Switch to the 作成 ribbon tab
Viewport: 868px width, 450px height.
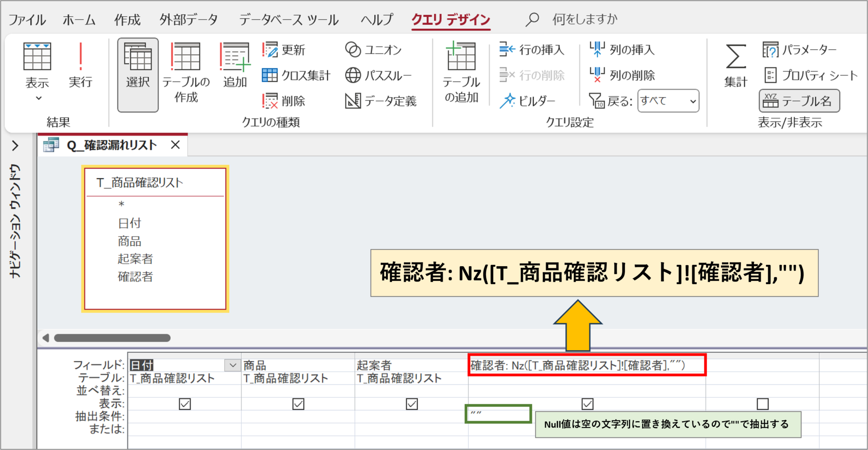[127, 19]
